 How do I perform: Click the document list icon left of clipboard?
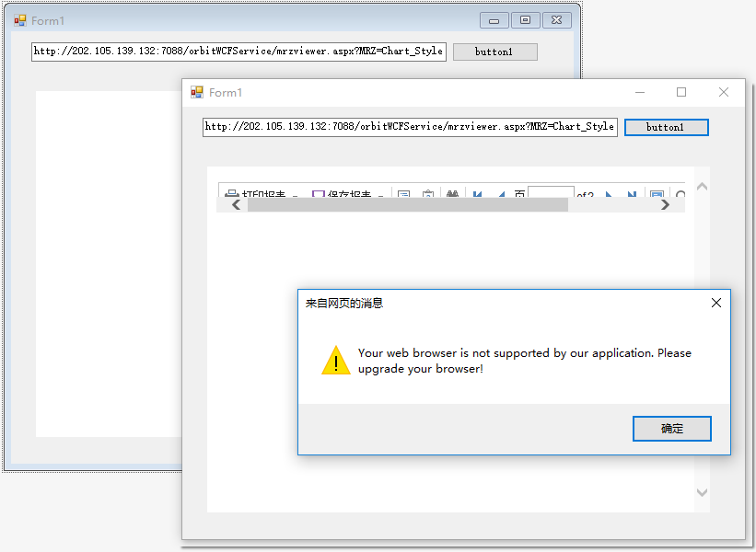(403, 193)
